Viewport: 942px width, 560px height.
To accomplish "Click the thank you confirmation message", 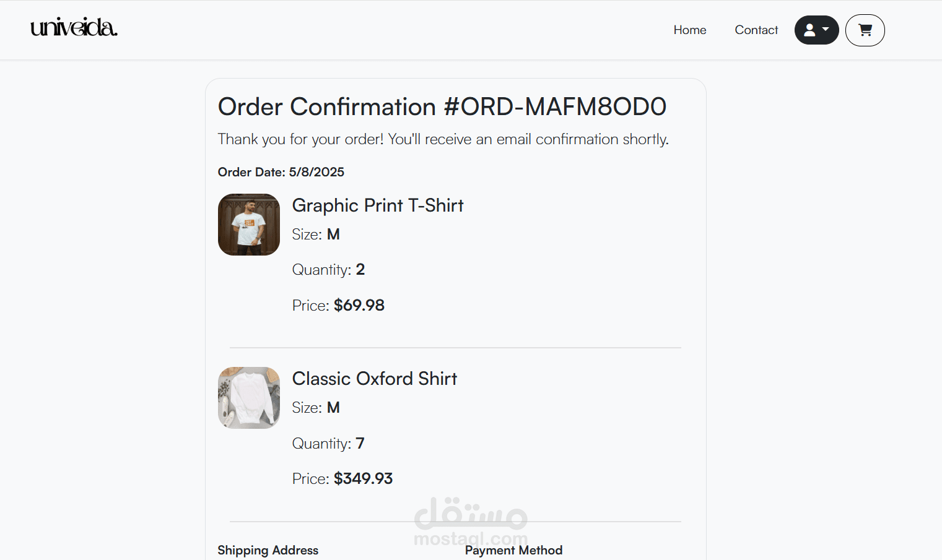I will pos(443,139).
